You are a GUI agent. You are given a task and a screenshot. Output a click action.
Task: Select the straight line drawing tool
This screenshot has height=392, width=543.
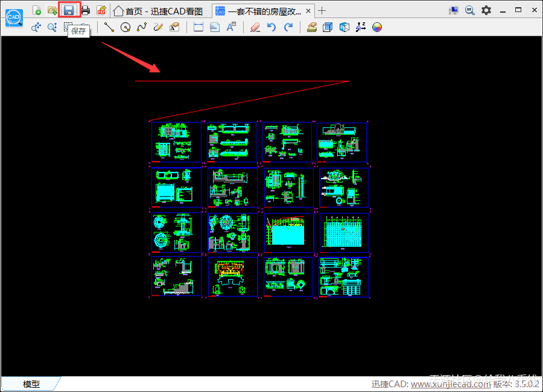click(109, 27)
